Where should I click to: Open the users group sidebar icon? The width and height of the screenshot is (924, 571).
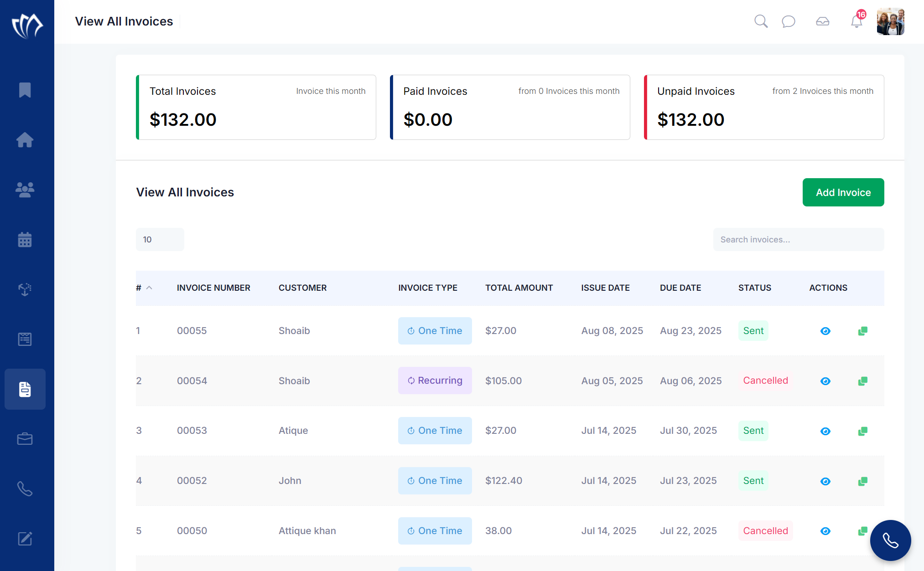coord(25,190)
